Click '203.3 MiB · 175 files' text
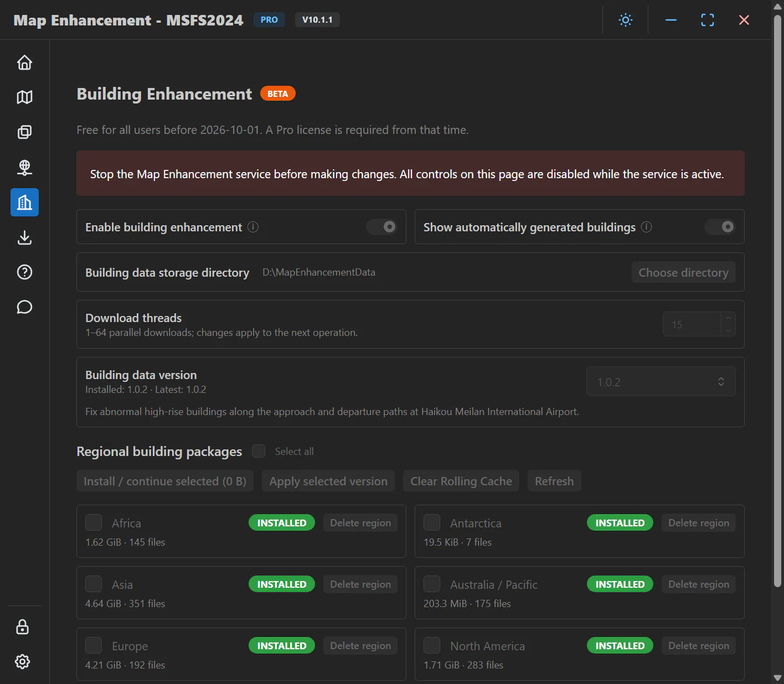Viewport: 784px width, 684px height. point(467,603)
